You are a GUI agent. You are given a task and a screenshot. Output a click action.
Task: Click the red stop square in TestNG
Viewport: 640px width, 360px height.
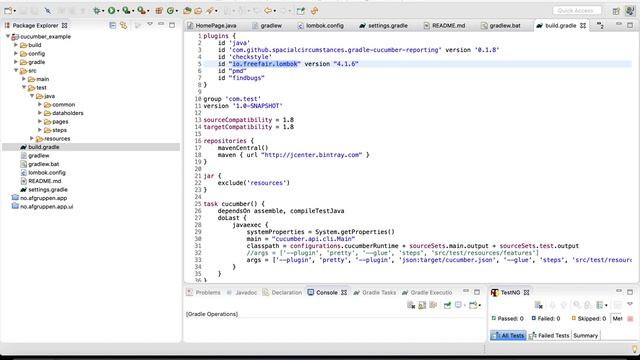click(x=630, y=318)
